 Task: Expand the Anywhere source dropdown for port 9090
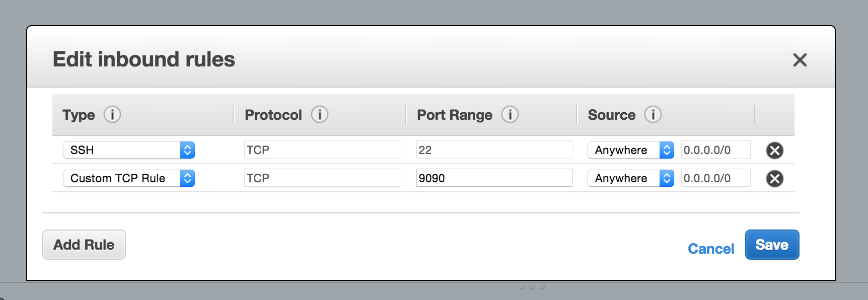[x=630, y=178]
